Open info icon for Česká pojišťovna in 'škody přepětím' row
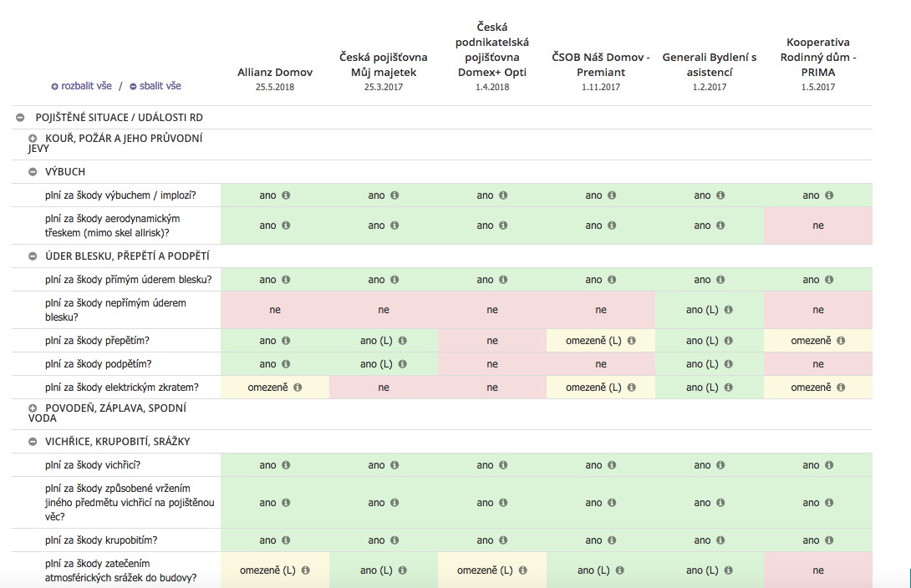The width and height of the screenshot is (911, 588). coord(403,341)
